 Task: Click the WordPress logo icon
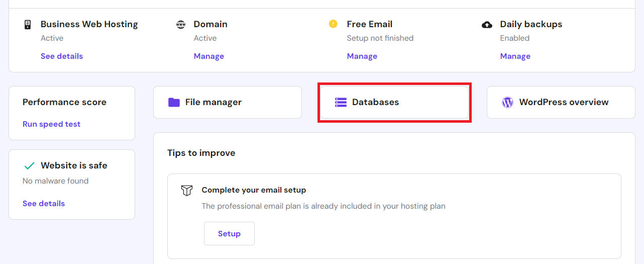[x=507, y=103]
